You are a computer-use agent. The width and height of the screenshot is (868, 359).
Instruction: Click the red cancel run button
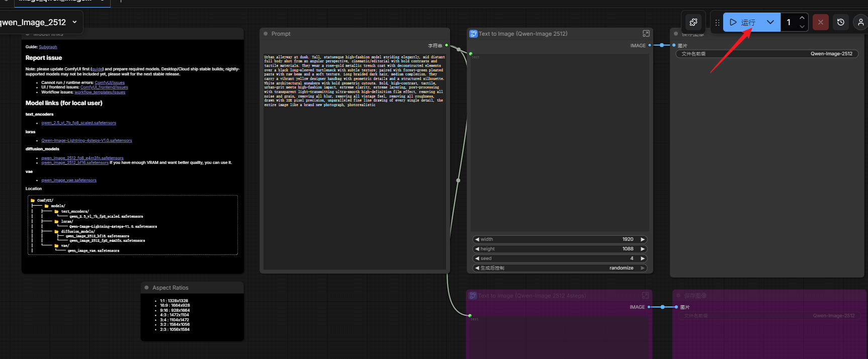tap(820, 22)
